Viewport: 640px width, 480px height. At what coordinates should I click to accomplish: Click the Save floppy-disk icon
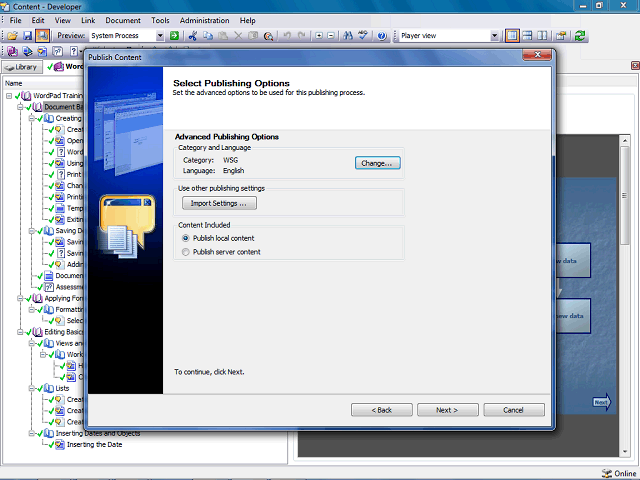pyautogui.click(x=27, y=36)
